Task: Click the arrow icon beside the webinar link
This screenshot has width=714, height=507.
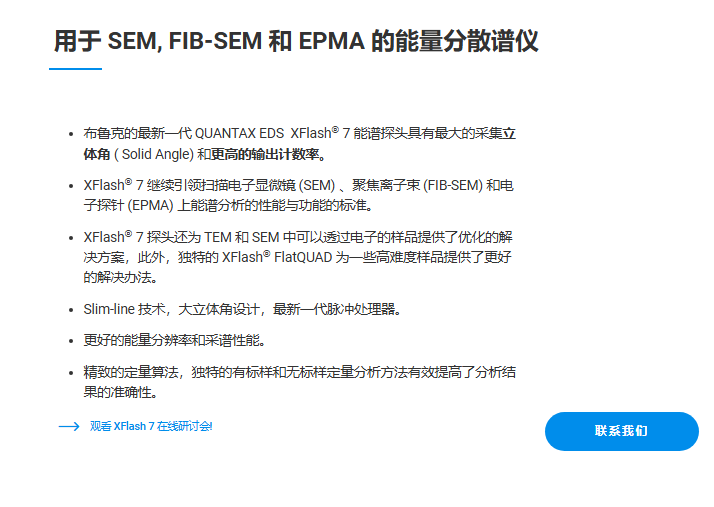Action: coord(69,427)
